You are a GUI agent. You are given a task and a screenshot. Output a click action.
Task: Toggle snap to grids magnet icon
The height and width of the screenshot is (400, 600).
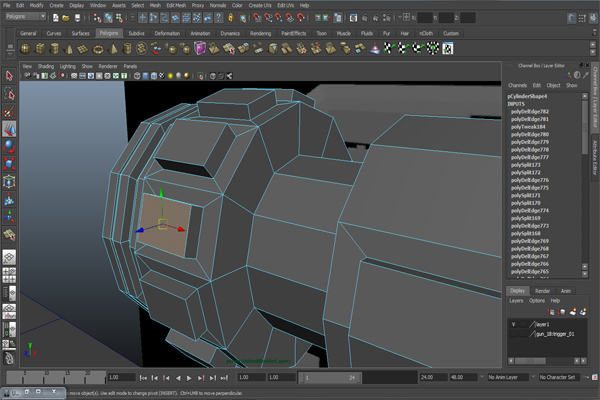[x=258, y=18]
